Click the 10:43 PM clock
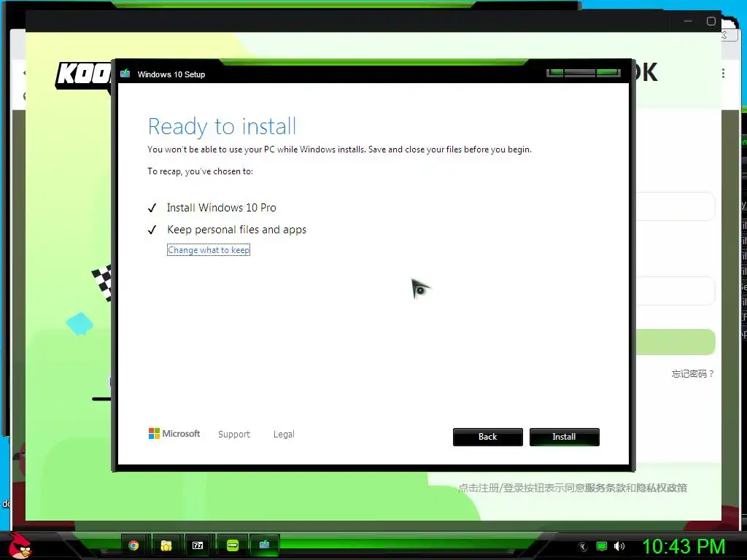 pyautogui.click(x=684, y=545)
